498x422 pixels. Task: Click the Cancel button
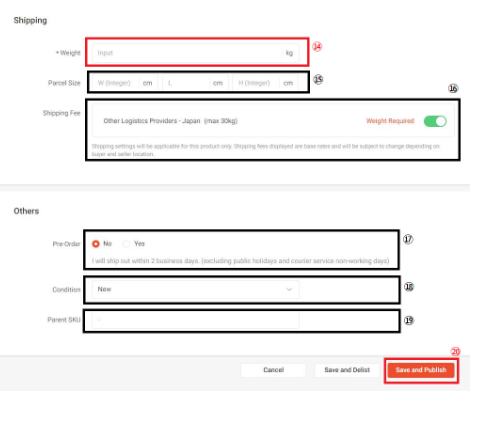pos(273,370)
